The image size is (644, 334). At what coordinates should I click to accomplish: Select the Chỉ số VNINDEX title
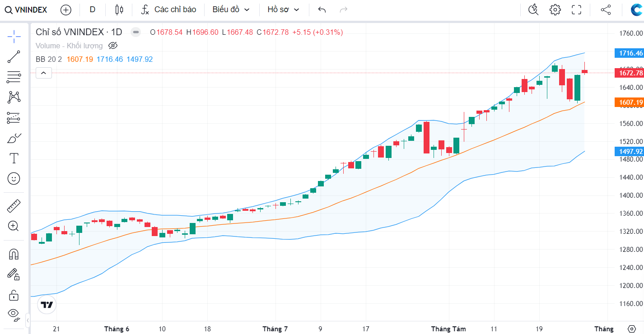[79, 32]
